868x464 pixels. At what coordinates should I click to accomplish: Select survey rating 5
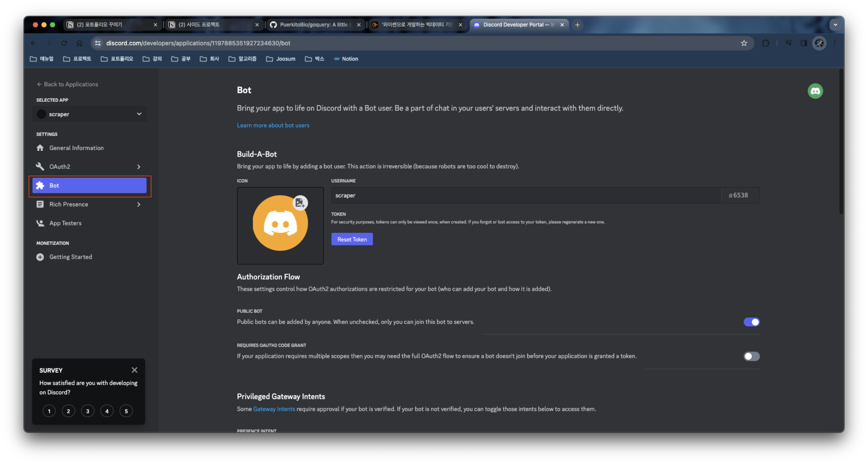point(126,411)
